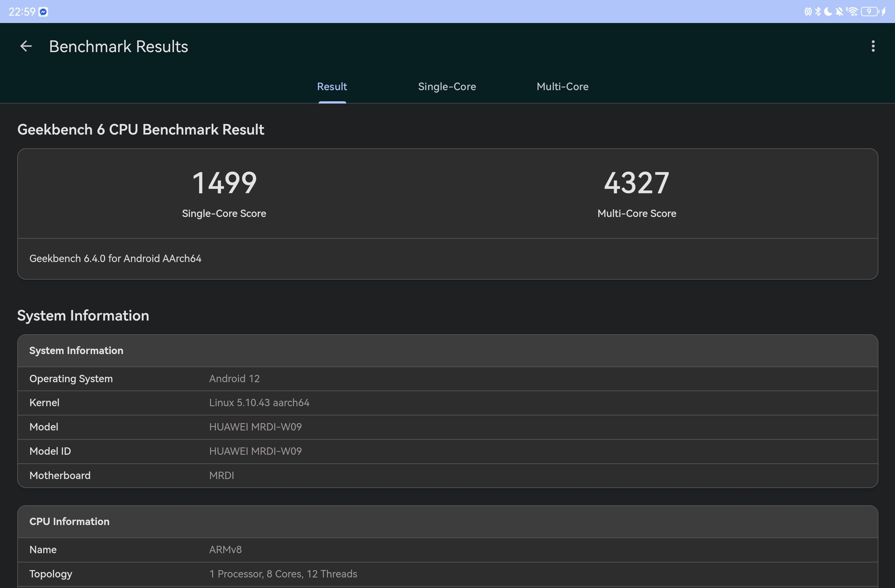
Task: Tap the moon do-not-disturb status icon
Action: [828, 12]
